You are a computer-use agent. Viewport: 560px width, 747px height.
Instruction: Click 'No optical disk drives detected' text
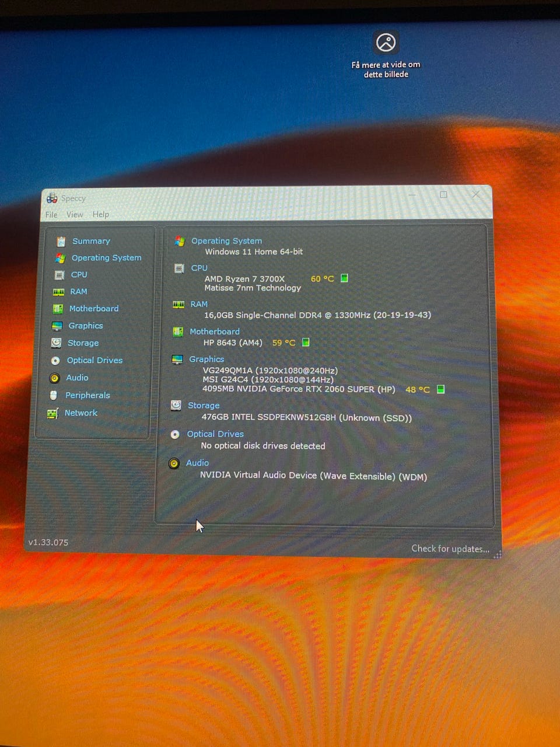(263, 446)
